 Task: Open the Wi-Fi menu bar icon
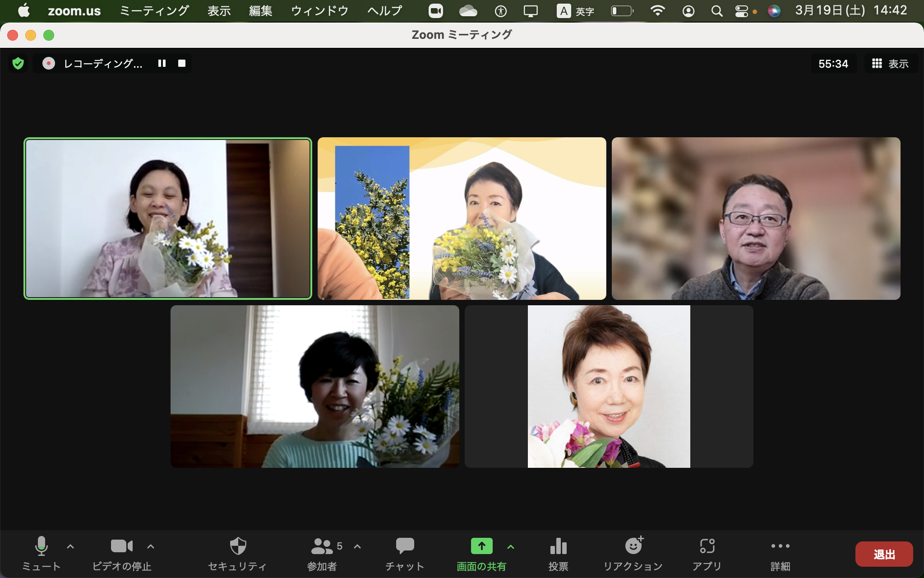(658, 11)
